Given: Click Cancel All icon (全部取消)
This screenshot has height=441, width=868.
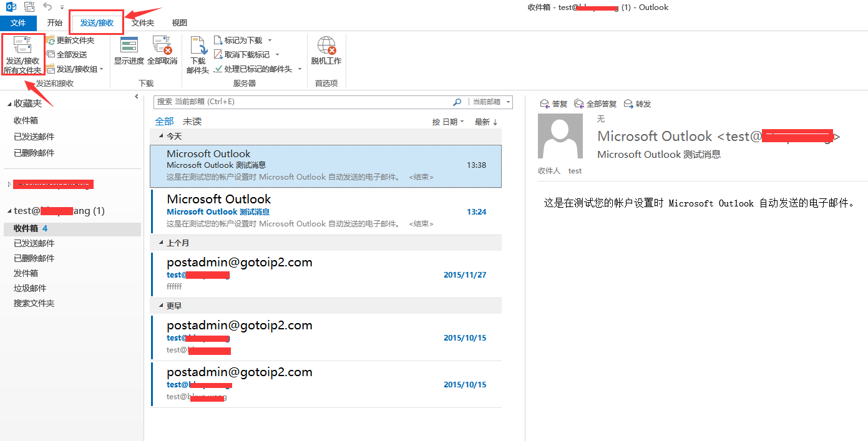Looking at the screenshot, I should (x=162, y=45).
